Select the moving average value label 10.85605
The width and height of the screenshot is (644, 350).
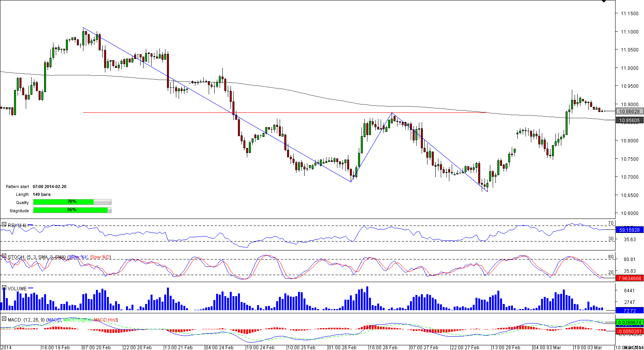pyautogui.click(x=629, y=121)
